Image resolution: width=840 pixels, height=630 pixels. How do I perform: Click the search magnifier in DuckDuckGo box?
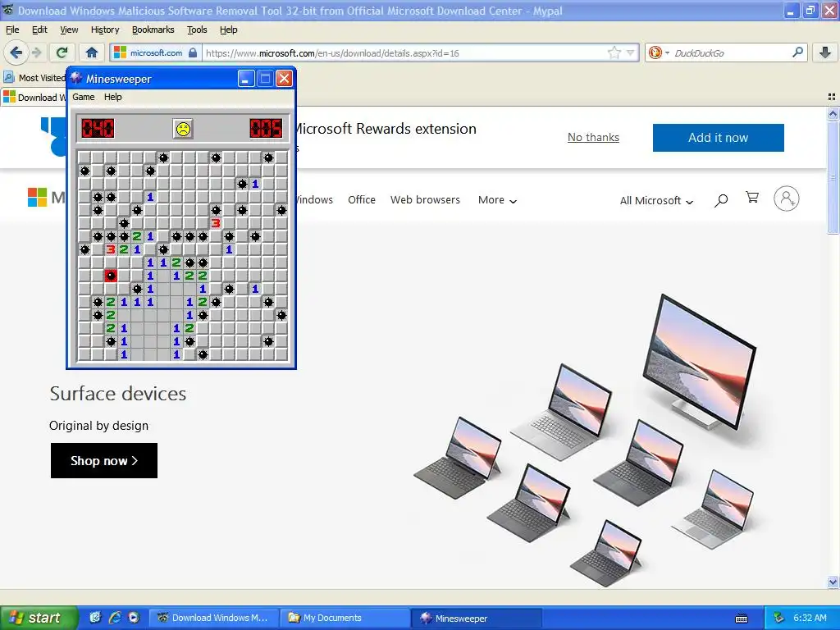coord(797,52)
